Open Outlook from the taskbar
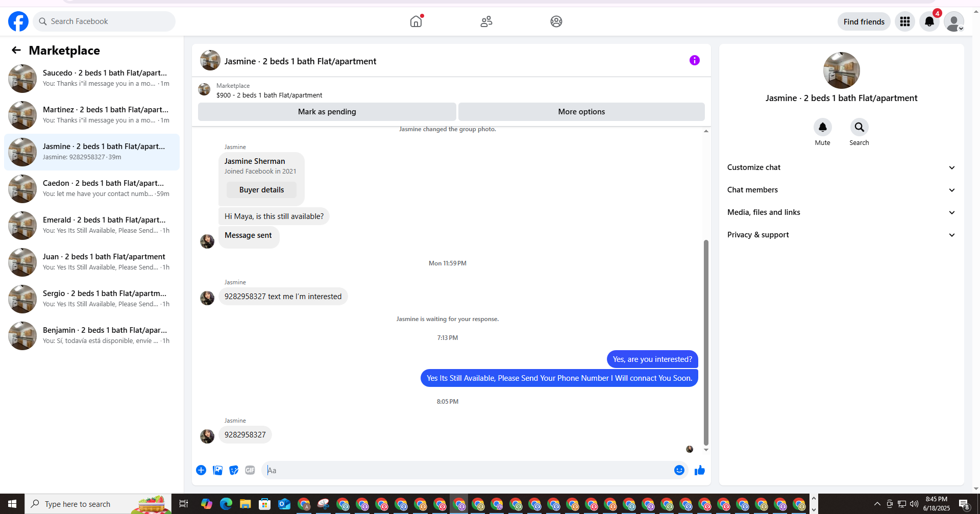Viewport: 980px width, 514px height. [x=284, y=504]
